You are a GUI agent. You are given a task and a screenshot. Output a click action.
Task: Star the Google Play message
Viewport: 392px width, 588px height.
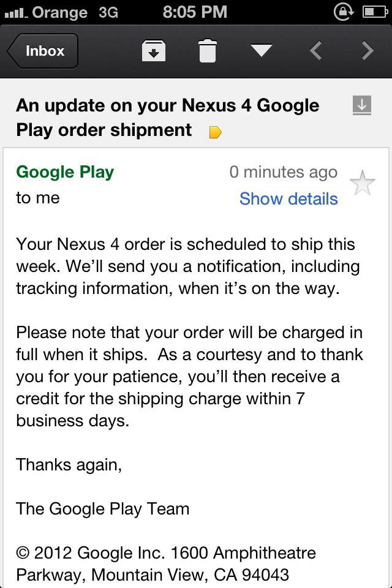(x=362, y=184)
